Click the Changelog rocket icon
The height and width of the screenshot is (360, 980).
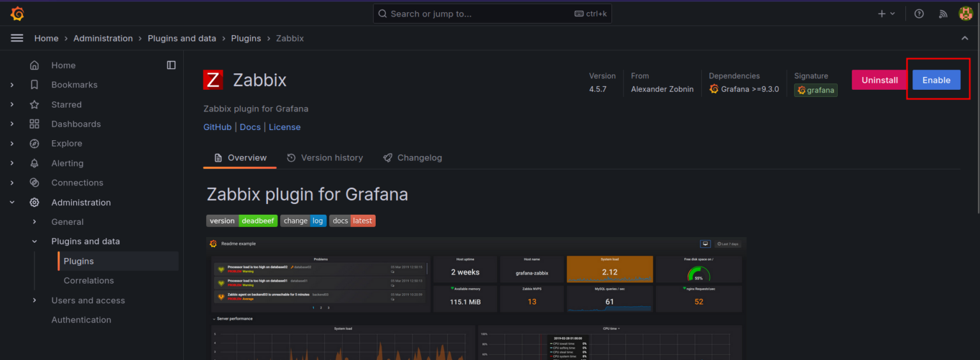(387, 157)
